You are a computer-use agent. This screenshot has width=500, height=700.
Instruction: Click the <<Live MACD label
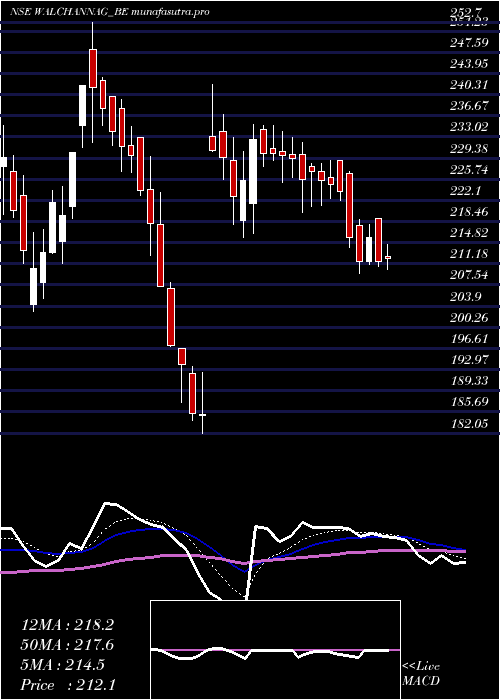(421, 674)
